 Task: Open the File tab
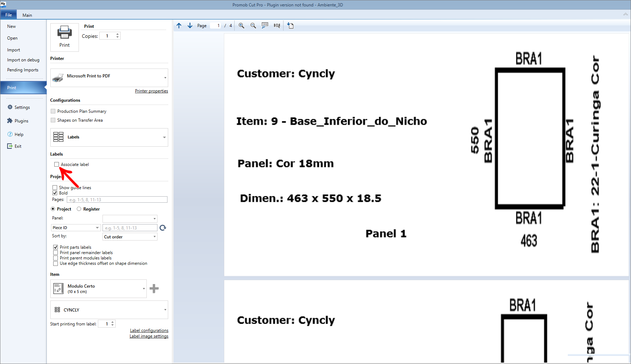click(9, 15)
